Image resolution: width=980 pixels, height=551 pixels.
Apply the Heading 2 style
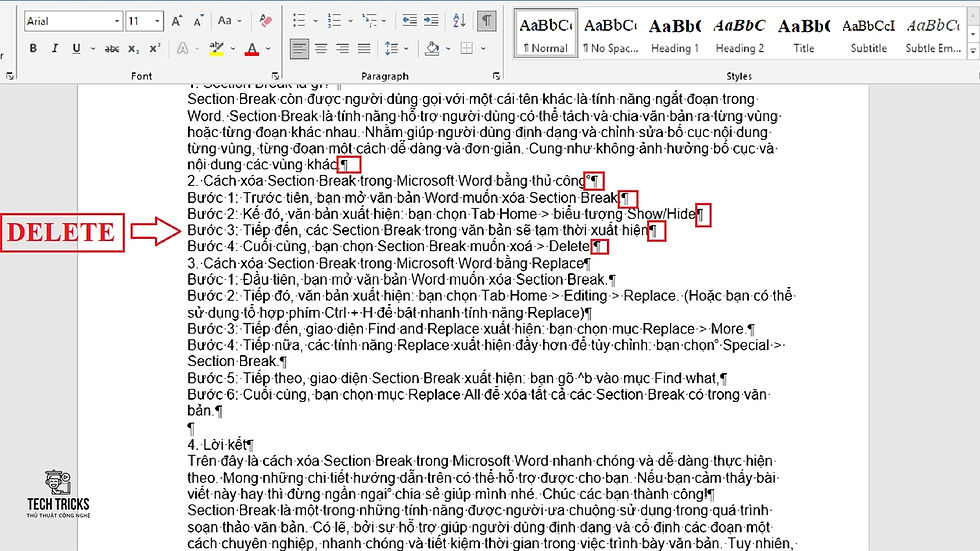point(739,34)
